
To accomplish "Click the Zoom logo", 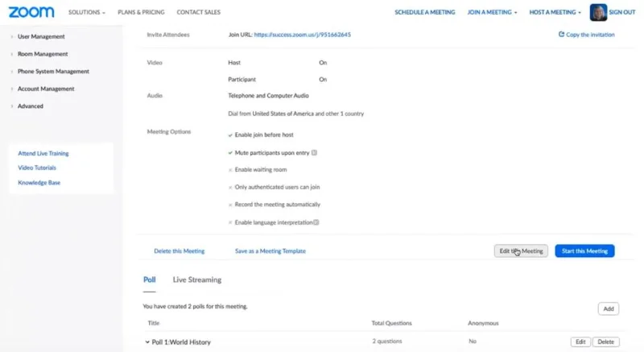I will [x=31, y=12].
